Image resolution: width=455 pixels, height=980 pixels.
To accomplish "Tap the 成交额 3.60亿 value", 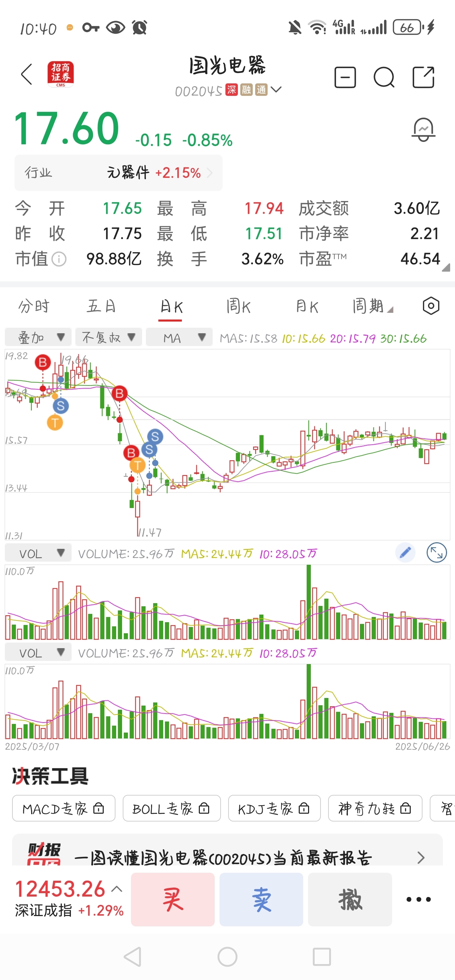I will [x=417, y=208].
